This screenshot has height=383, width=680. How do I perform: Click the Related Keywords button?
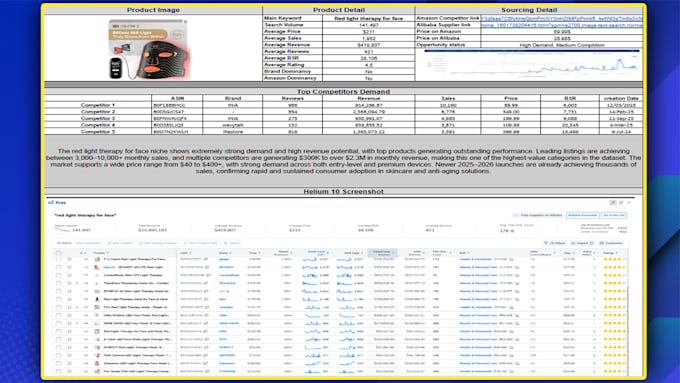tap(582, 215)
